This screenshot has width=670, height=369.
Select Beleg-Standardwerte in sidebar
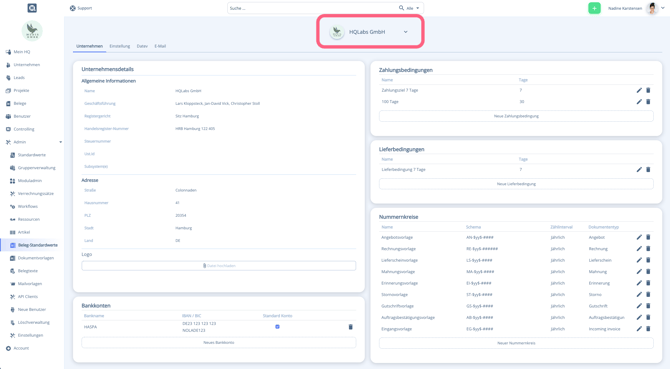click(x=37, y=245)
